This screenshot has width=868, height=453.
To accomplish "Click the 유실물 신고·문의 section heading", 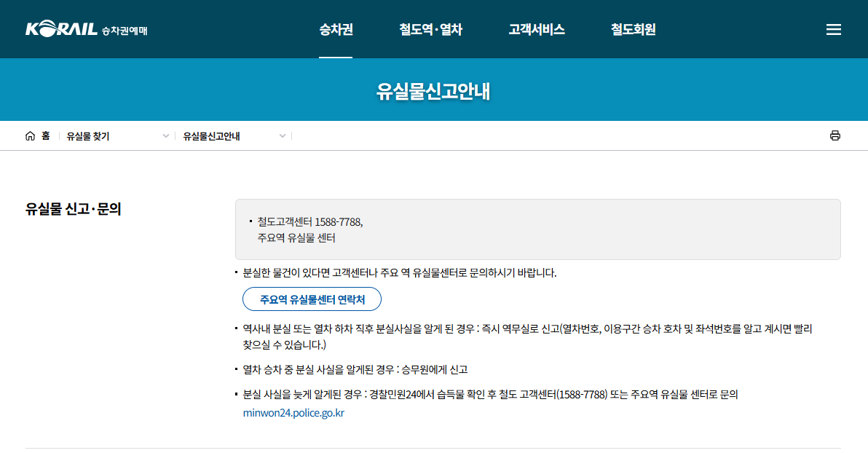I will click(73, 209).
